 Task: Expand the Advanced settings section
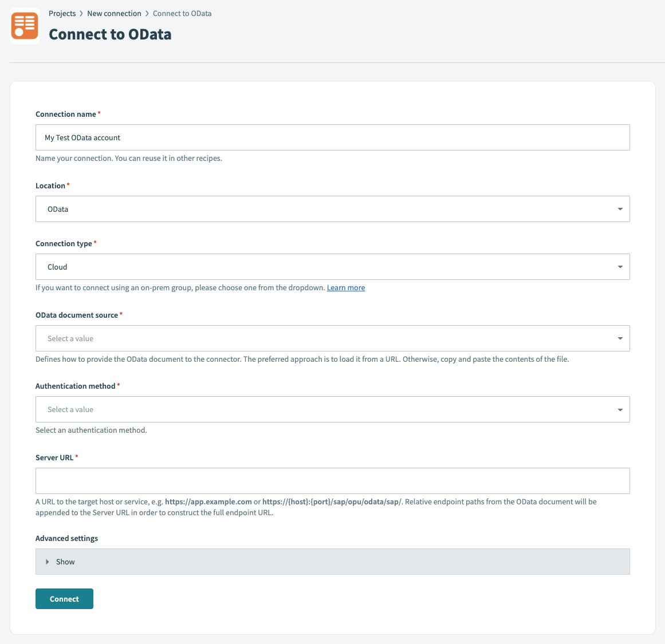[65, 562]
